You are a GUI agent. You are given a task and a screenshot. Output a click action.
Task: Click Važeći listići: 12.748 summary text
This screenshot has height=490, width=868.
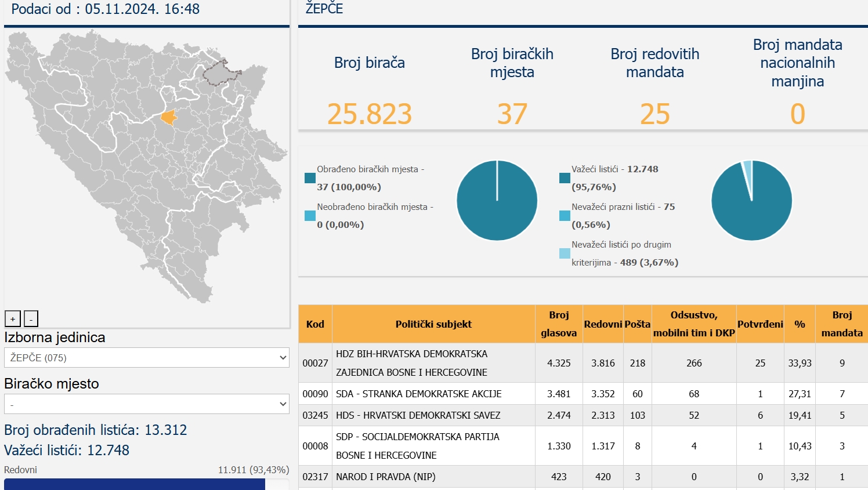coord(67,450)
